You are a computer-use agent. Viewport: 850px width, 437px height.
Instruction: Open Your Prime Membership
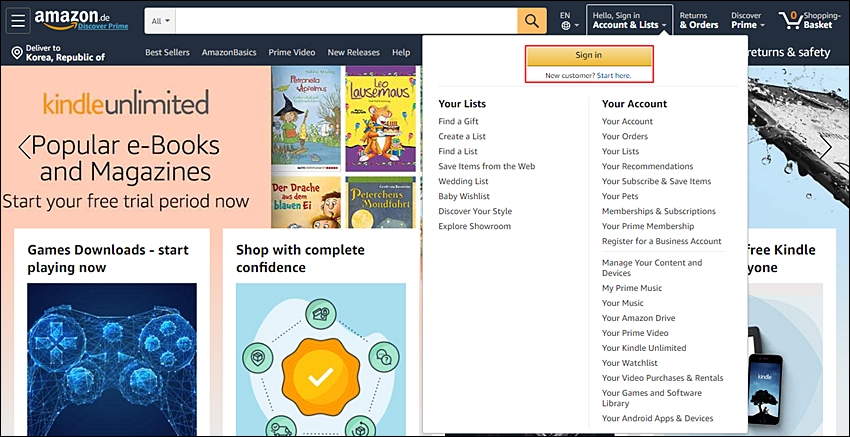tap(648, 226)
